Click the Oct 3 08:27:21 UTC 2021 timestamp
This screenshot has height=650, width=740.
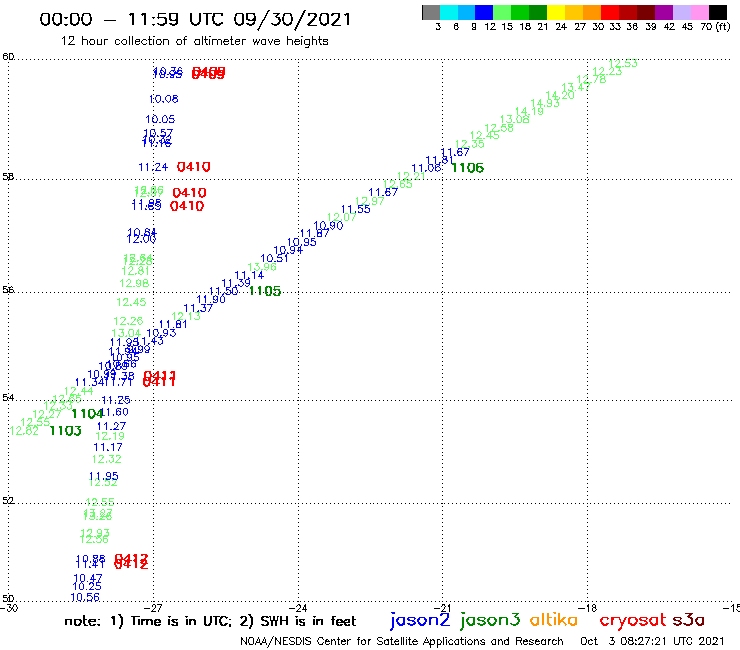[x=652, y=641]
